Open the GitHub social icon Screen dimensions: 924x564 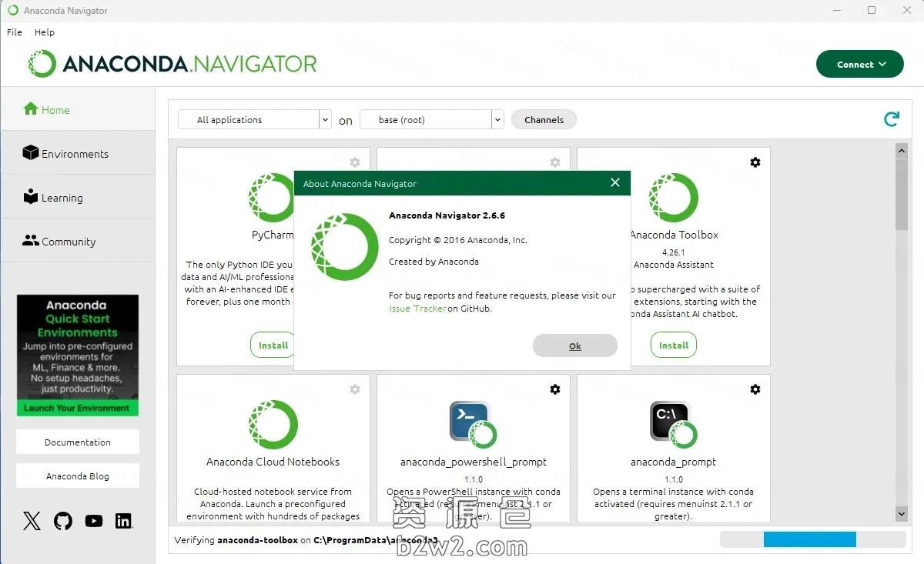tap(63, 521)
